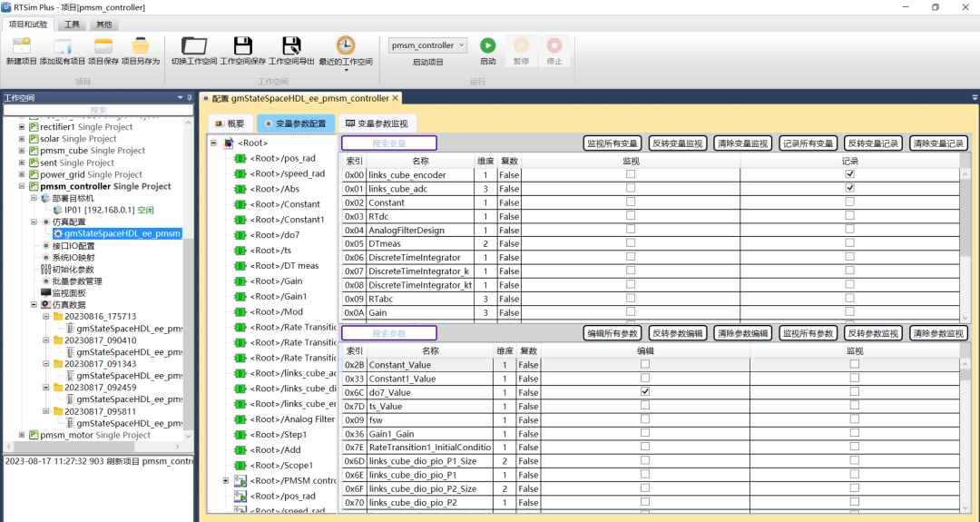Collapse the pmsm_controller project node

coord(22,186)
